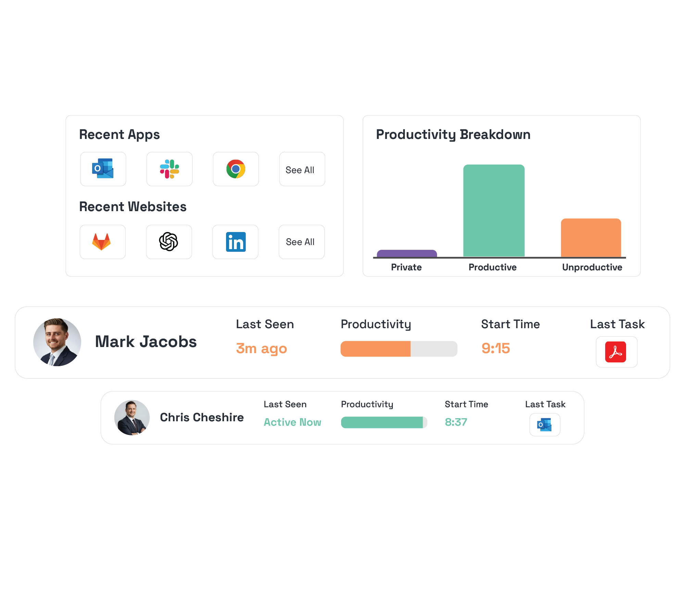Viewport: 685px width, 616px height.
Task: Click the orange Unproductive bar
Action: pyautogui.click(x=591, y=238)
